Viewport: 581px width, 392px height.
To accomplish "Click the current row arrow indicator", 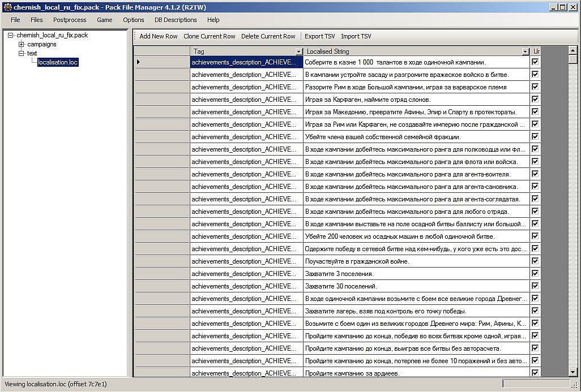I will coord(139,62).
